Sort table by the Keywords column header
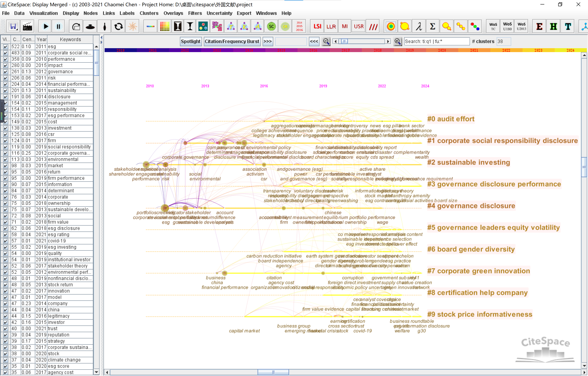 [x=70, y=39]
